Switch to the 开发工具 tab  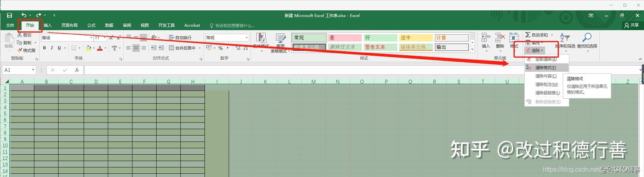tap(167, 25)
